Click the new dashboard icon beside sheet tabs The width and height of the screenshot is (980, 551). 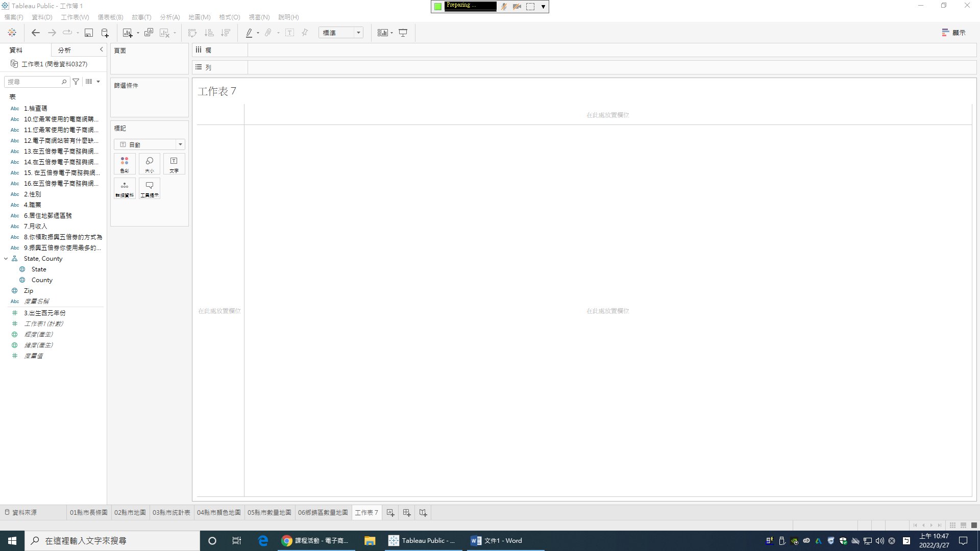pyautogui.click(x=407, y=513)
